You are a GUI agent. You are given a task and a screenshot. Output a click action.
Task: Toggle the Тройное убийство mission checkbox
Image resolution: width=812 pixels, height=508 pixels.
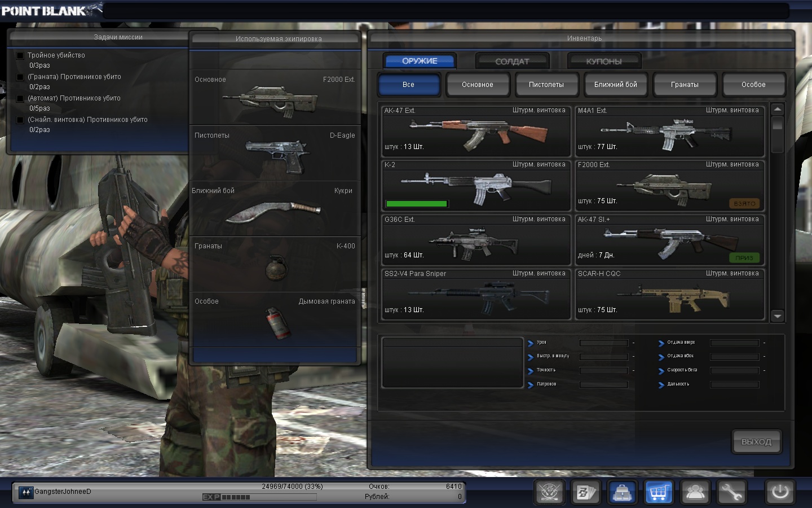pos(20,55)
